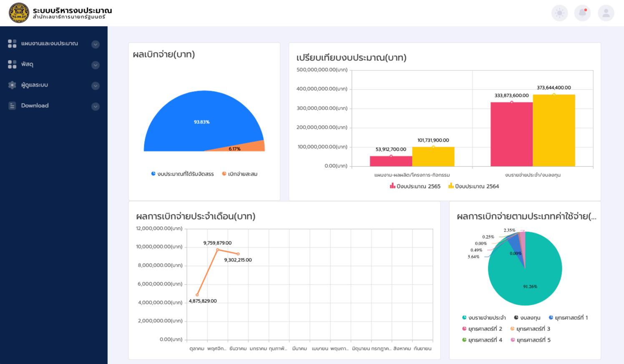Open the notifications bell icon
Viewport: 624px width, 364px height.
click(582, 13)
